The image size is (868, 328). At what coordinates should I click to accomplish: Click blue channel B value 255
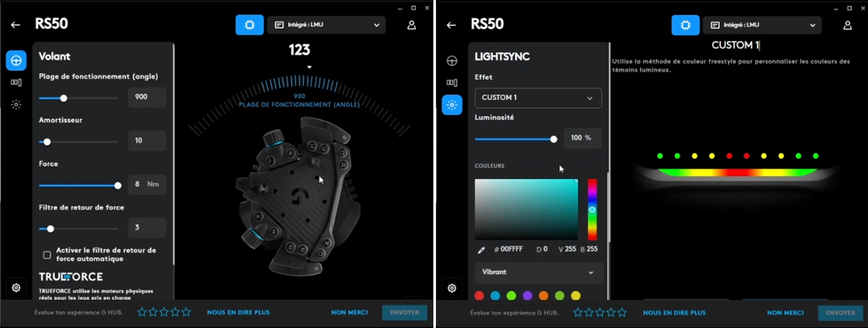[592, 249]
